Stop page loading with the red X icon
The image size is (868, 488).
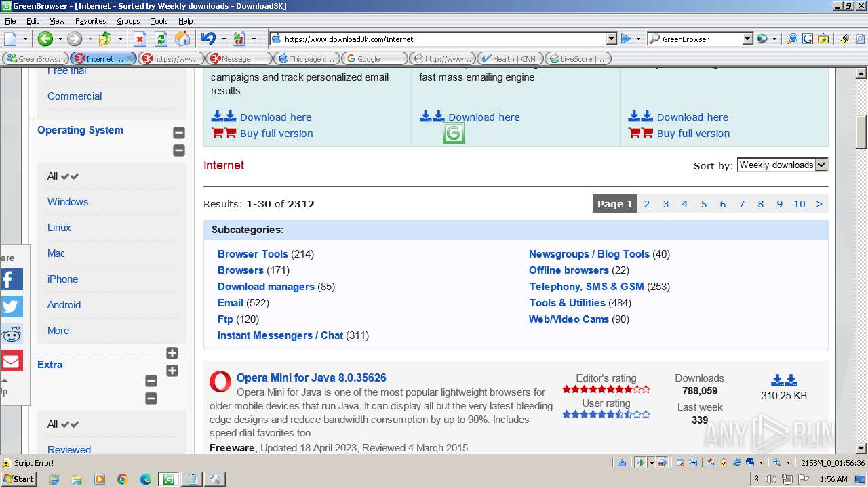tap(140, 39)
